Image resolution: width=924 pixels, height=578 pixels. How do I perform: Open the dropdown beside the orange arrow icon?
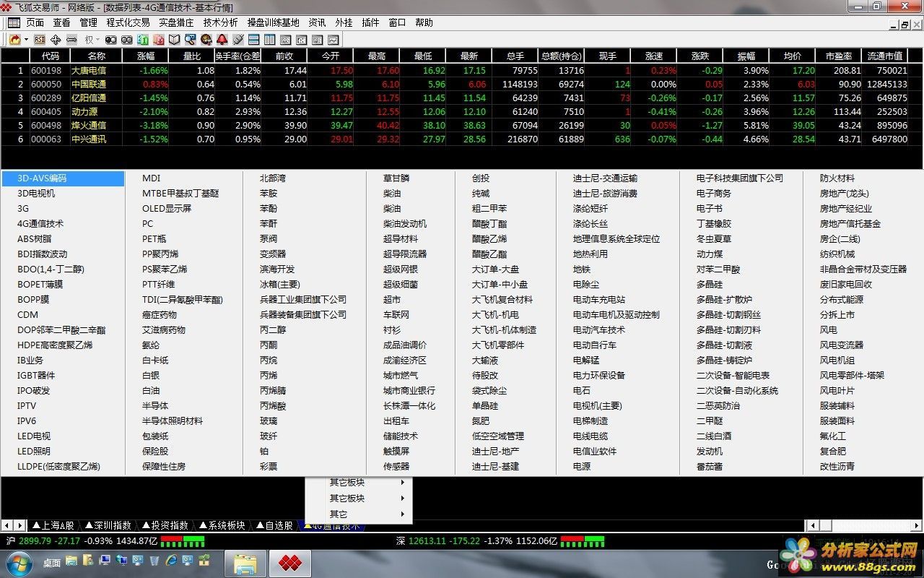pyautogui.click(x=26, y=39)
